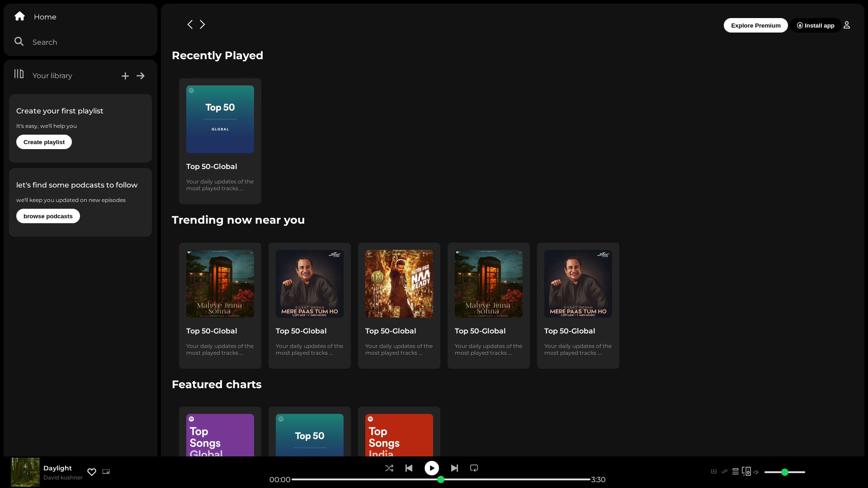Click Top 50-Global title under Naa Ready
This screenshot has width=868, height=488.
pyautogui.click(x=391, y=331)
